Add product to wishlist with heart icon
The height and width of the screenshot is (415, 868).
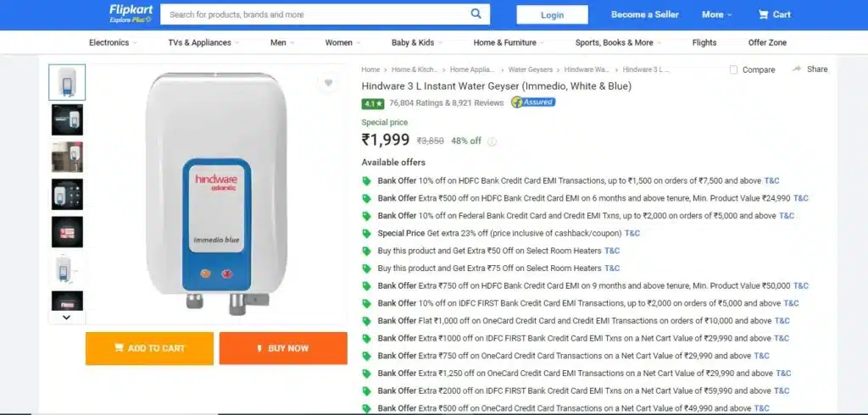pyautogui.click(x=328, y=83)
